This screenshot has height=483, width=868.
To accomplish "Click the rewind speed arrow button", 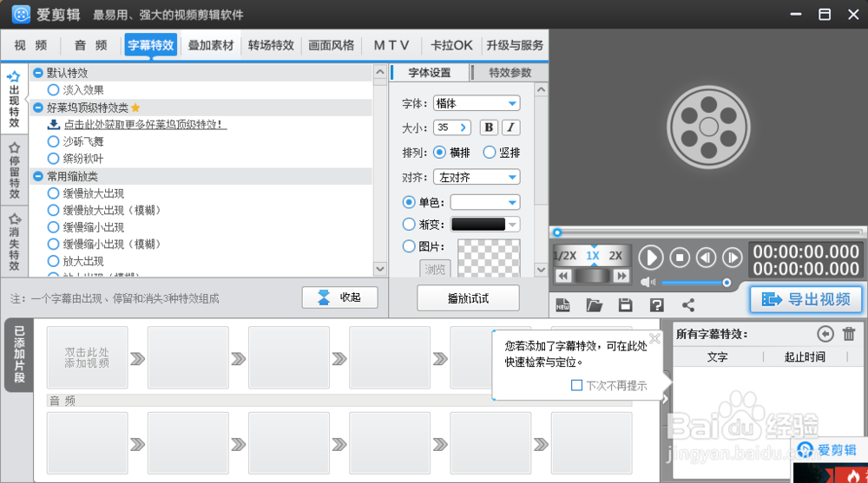I will 563,276.
